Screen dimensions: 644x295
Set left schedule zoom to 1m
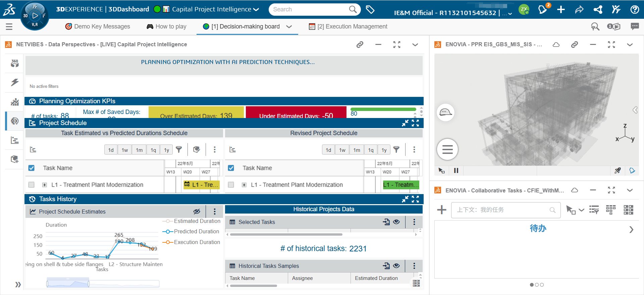[139, 150]
